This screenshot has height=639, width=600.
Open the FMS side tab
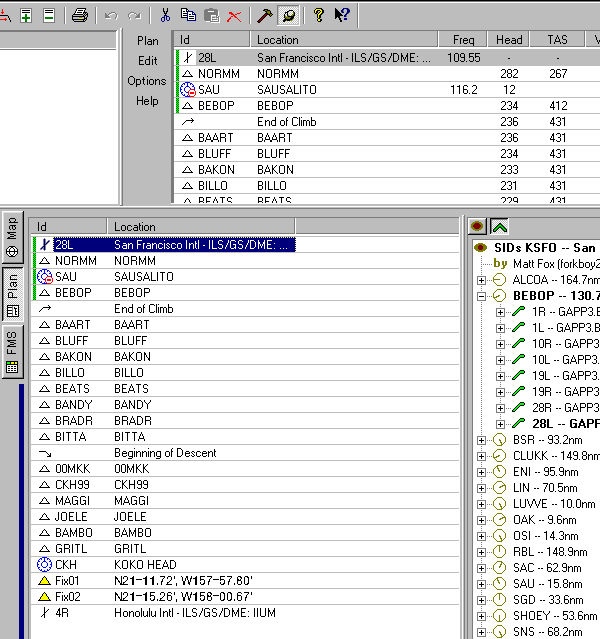[12, 351]
